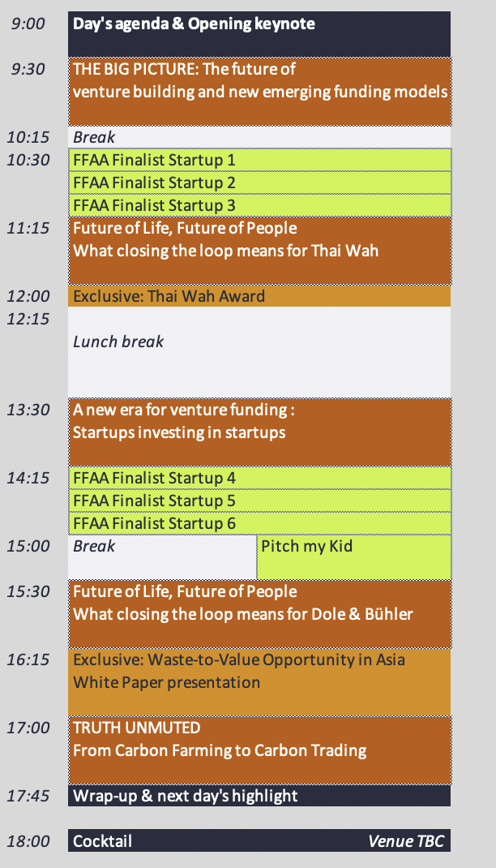
Task: Select THE BIG PICTURE venture building session
Action: 259,91
